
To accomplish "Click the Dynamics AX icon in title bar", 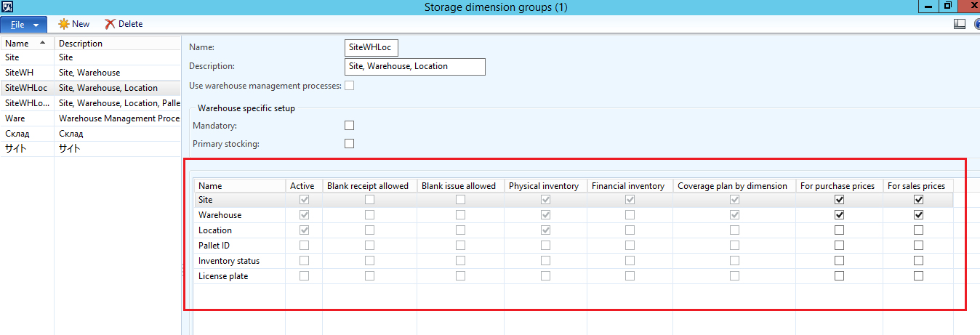I will tap(7, 7).
